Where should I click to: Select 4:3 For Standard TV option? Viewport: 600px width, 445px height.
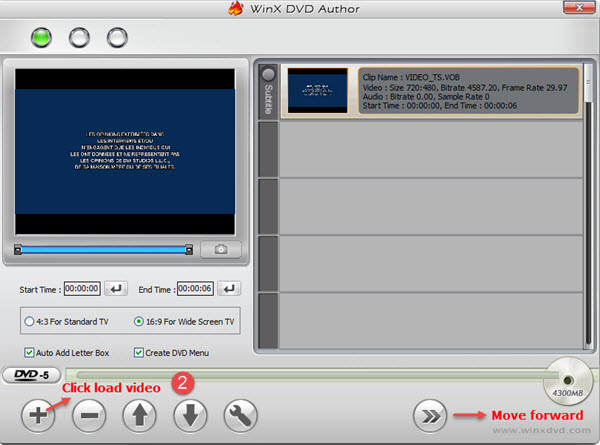pos(66,321)
